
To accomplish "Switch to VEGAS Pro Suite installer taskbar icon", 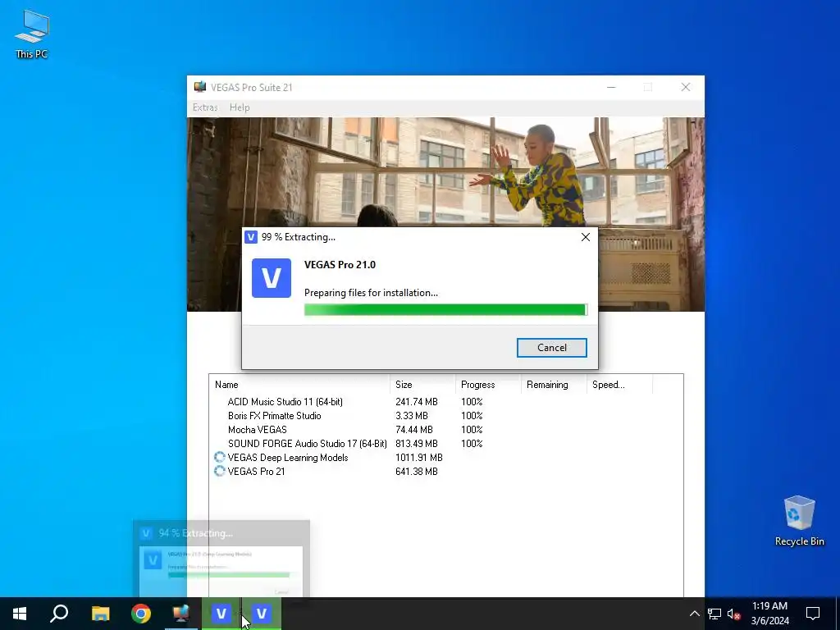I will 181,614.
